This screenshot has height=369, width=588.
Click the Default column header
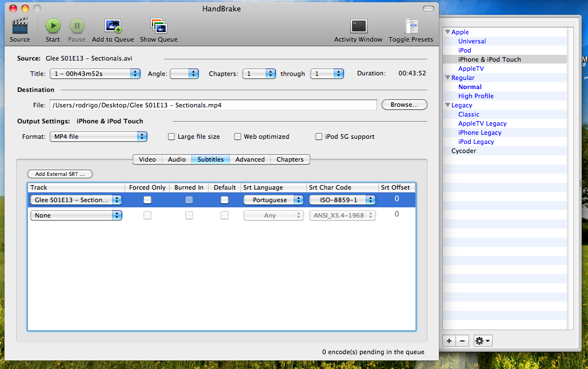click(x=225, y=187)
